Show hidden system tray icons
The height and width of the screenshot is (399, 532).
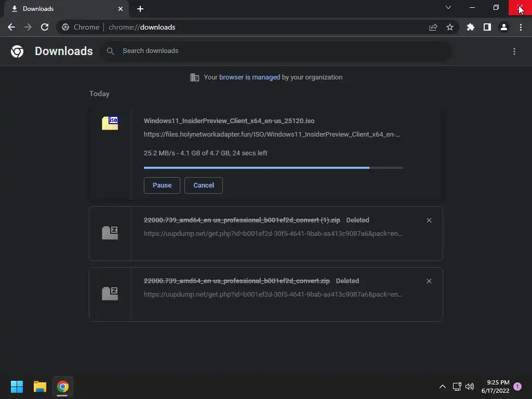tap(443, 387)
